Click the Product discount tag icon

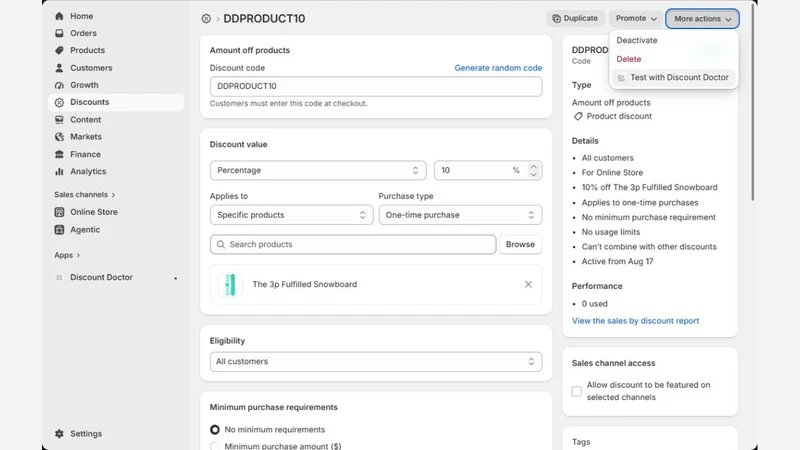click(x=578, y=116)
